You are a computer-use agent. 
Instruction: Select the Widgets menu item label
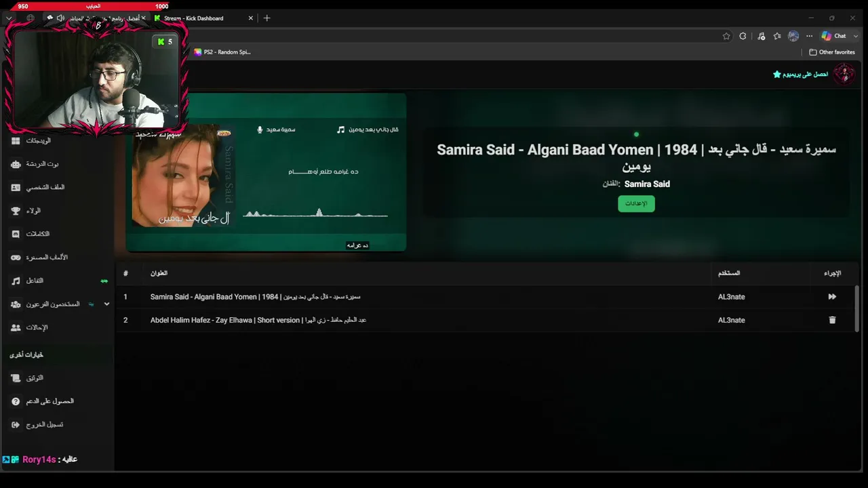[39, 140]
